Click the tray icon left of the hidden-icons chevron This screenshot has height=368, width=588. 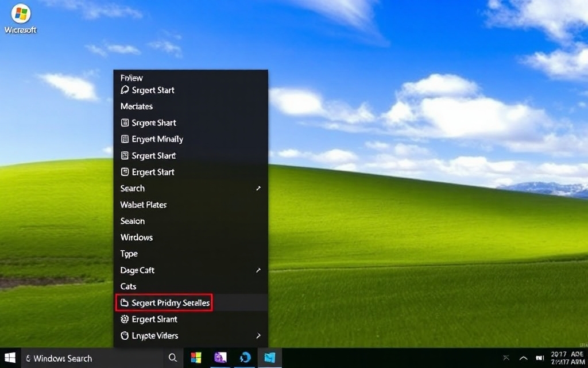[506, 358]
